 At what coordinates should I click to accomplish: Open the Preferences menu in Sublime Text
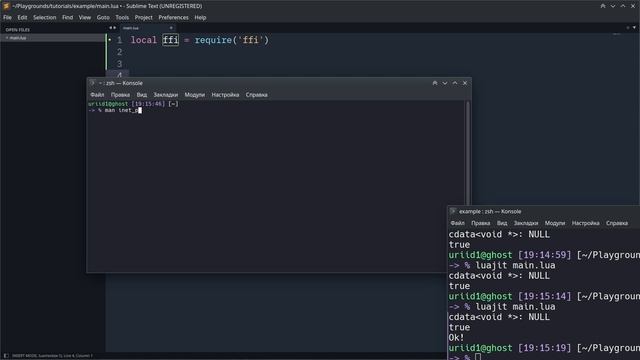click(173, 18)
